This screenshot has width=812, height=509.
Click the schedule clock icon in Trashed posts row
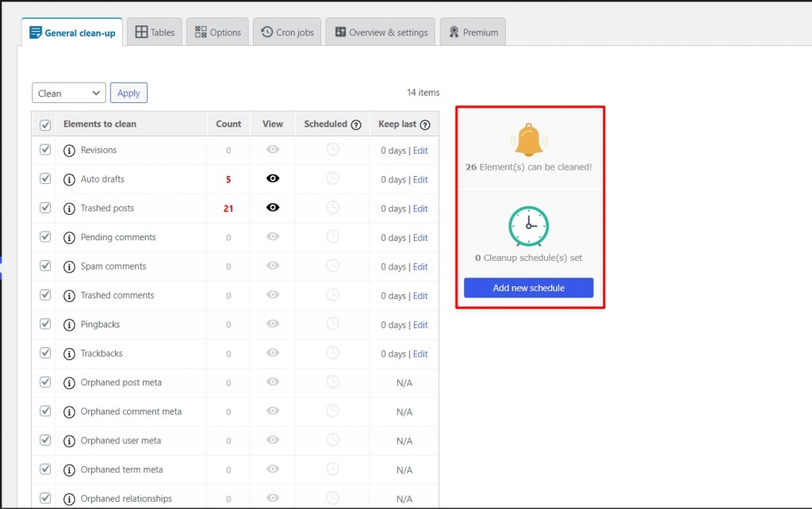[x=332, y=207]
